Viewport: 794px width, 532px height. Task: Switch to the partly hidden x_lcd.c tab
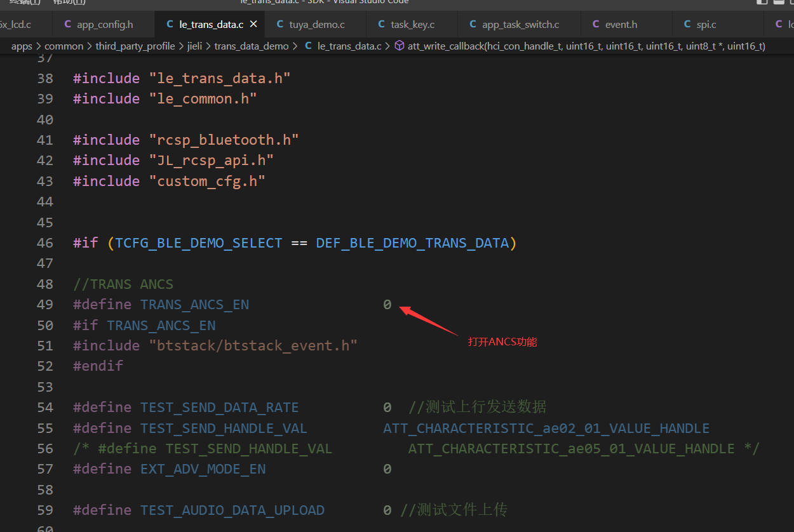pos(15,24)
